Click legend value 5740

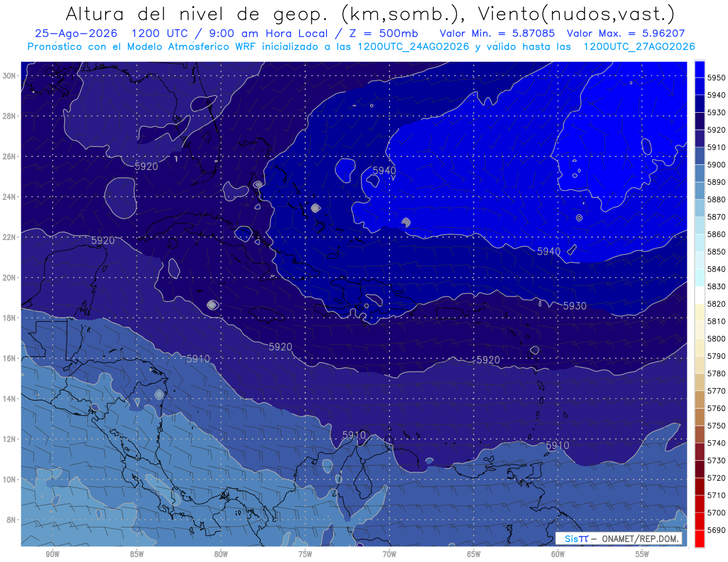[716, 443]
